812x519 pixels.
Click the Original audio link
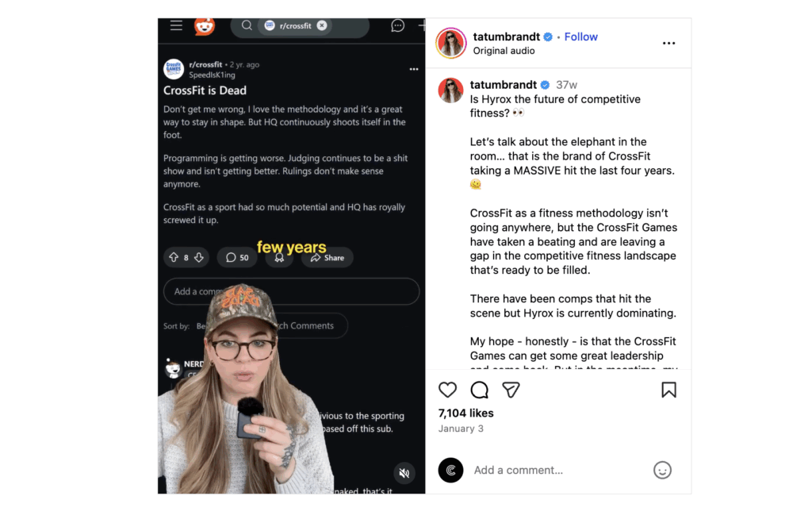coord(504,51)
